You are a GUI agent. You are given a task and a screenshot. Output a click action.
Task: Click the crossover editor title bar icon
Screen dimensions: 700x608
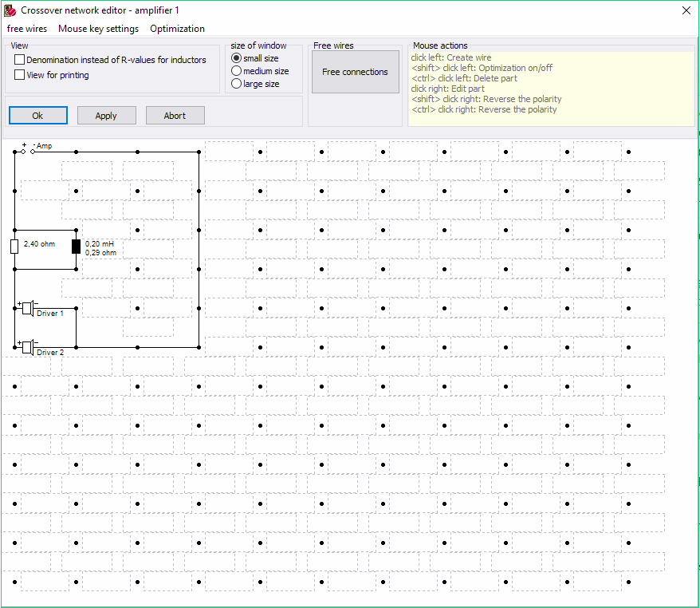[x=10, y=10]
